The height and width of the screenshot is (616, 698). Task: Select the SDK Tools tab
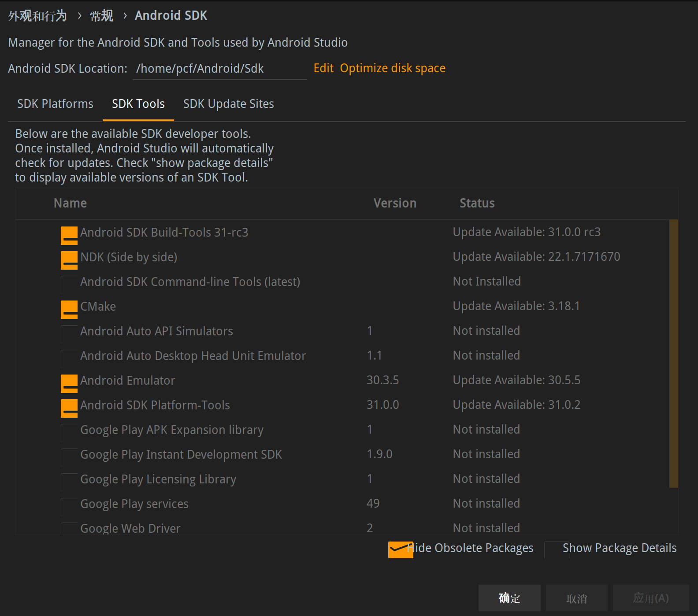coord(138,104)
